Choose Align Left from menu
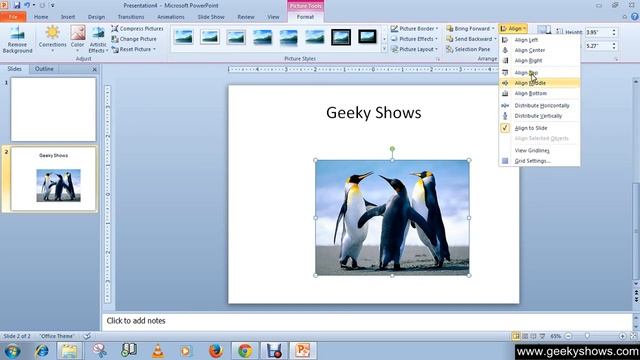Screen dimensions: 640x360 pyautogui.click(x=539, y=40)
